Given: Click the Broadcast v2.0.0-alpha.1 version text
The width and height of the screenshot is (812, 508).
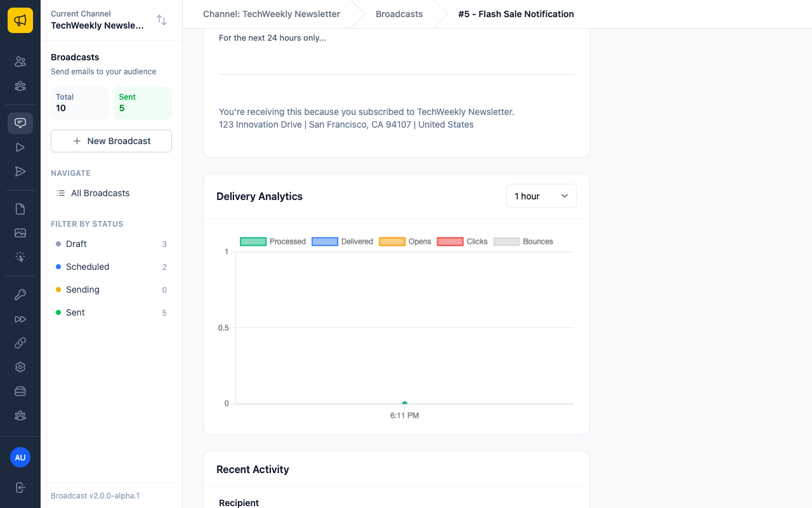Looking at the screenshot, I should 95,496.
